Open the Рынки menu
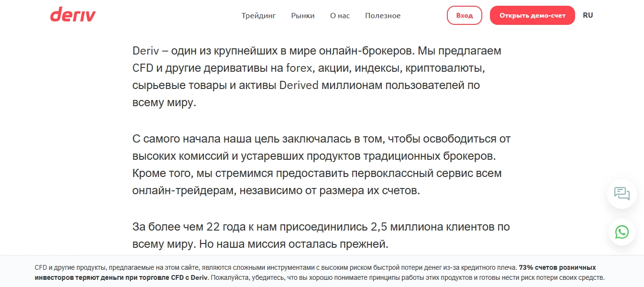The height and width of the screenshot is (287, 644). click(303, 16)
